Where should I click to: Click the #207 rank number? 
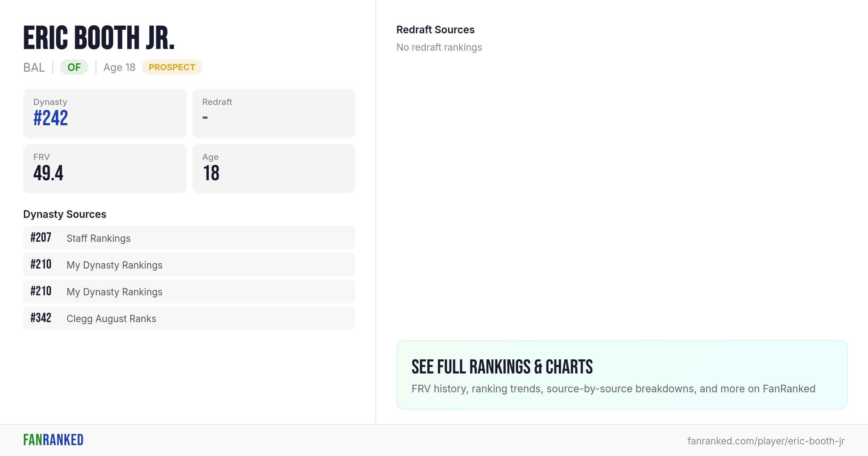(x=41, y=238)
